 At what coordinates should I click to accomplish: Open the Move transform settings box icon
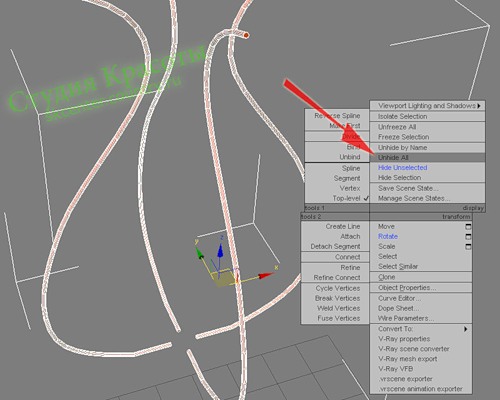pos(468,227)
